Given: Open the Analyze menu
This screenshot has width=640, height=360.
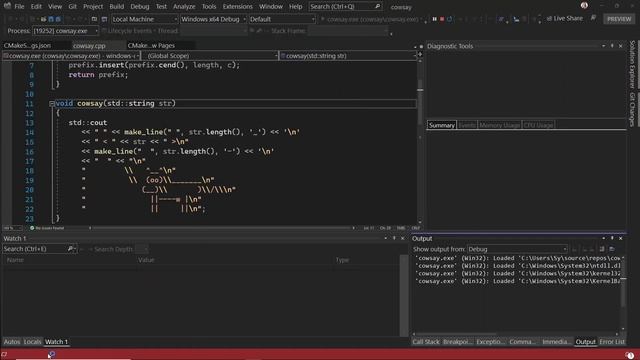Looking at the screenshot, I should click(x=184, y=7).
